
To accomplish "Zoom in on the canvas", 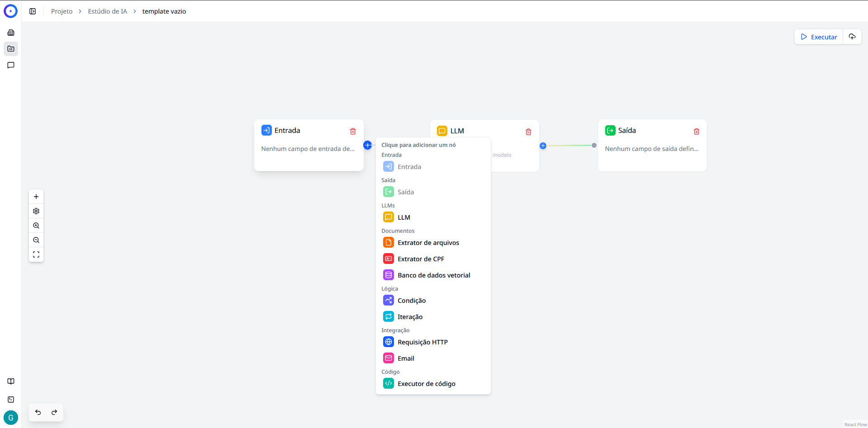I will click(x=36, y=226).
